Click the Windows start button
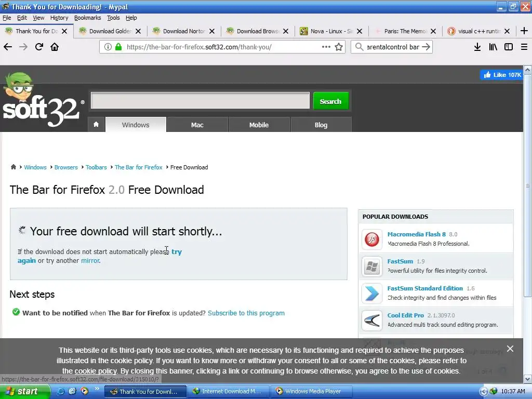Screen dimensions: 532x399 (x=24, y=391)
